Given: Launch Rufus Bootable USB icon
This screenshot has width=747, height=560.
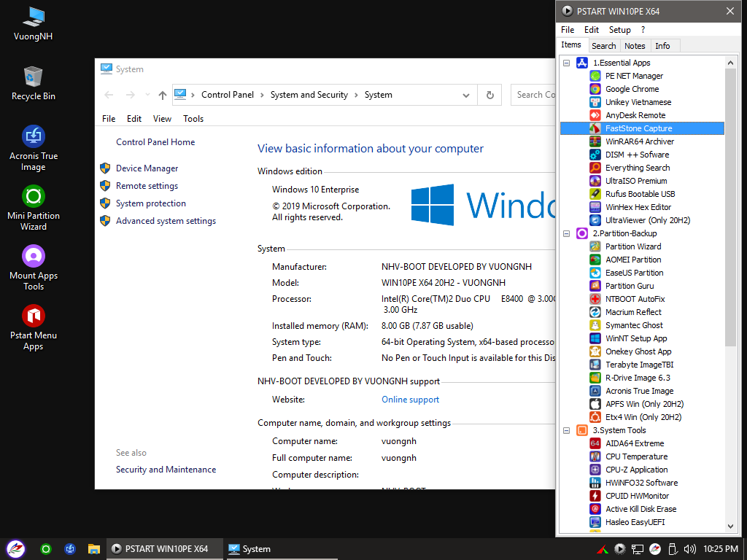Looking at the screenshot, I should (595, 194).
